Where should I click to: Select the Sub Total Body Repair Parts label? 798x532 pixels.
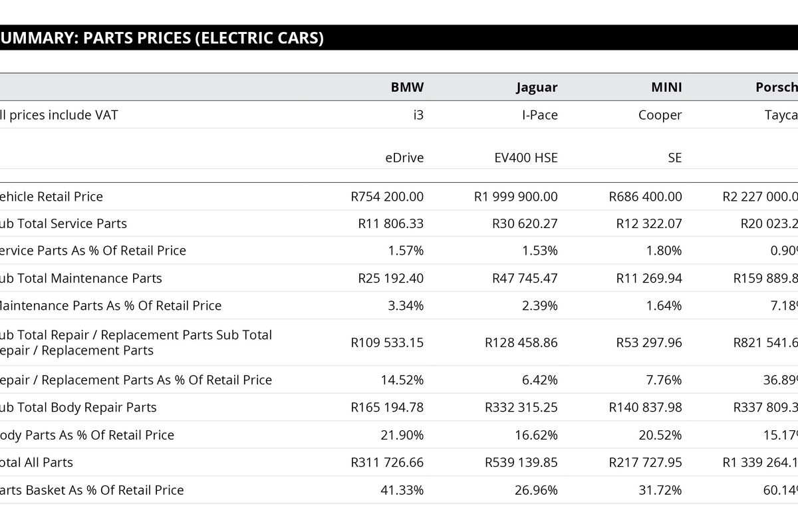[78, 408]
